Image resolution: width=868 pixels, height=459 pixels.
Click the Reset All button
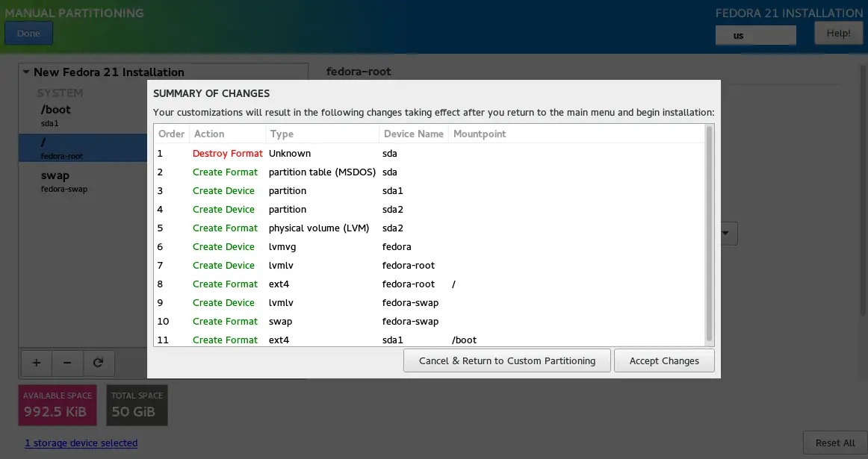835,443
